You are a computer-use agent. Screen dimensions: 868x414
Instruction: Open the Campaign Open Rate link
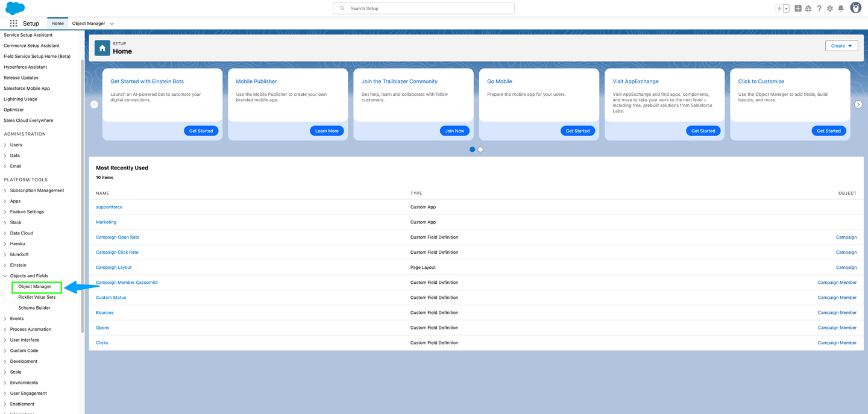(118, 237)
